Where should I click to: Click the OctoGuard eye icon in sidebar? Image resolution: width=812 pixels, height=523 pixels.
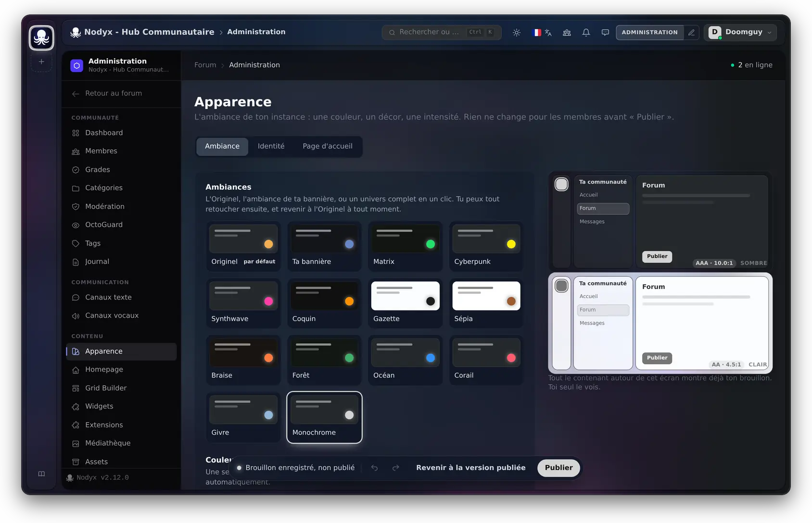point(76,225)
